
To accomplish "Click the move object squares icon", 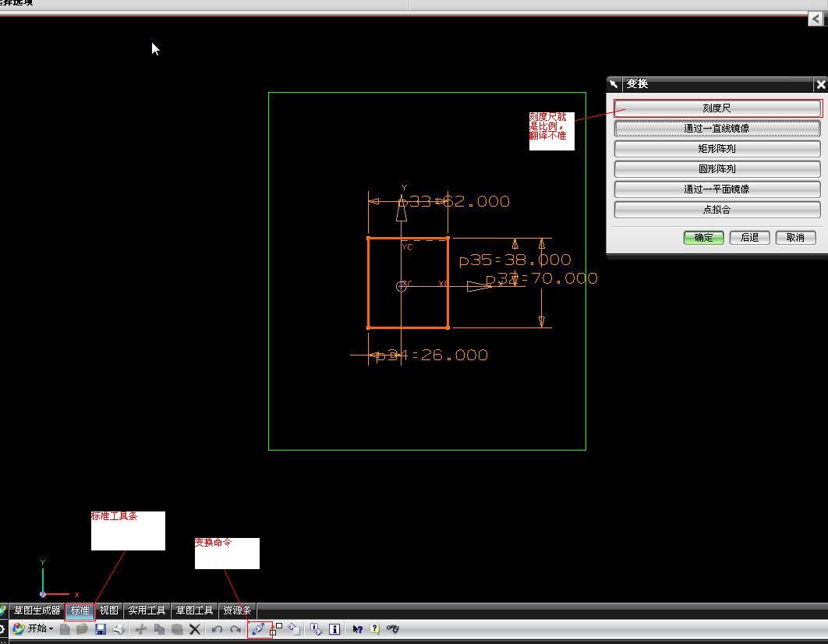I will pos(276,628).
